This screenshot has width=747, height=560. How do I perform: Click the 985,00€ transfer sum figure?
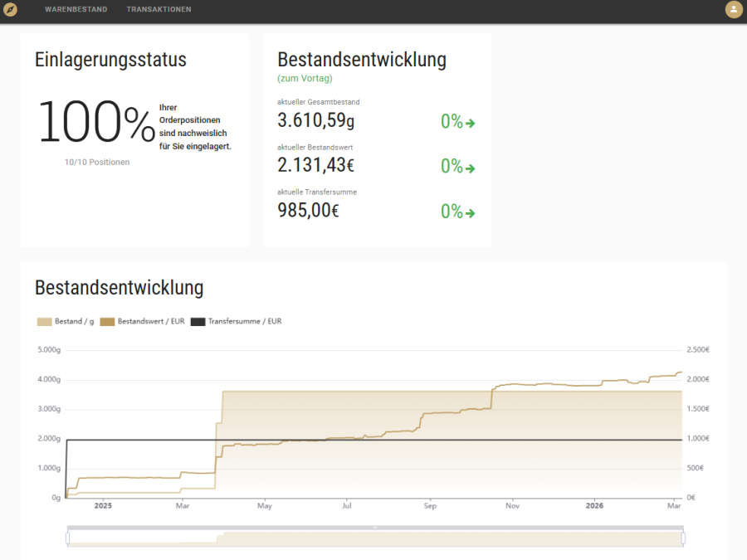pos(308,211)
